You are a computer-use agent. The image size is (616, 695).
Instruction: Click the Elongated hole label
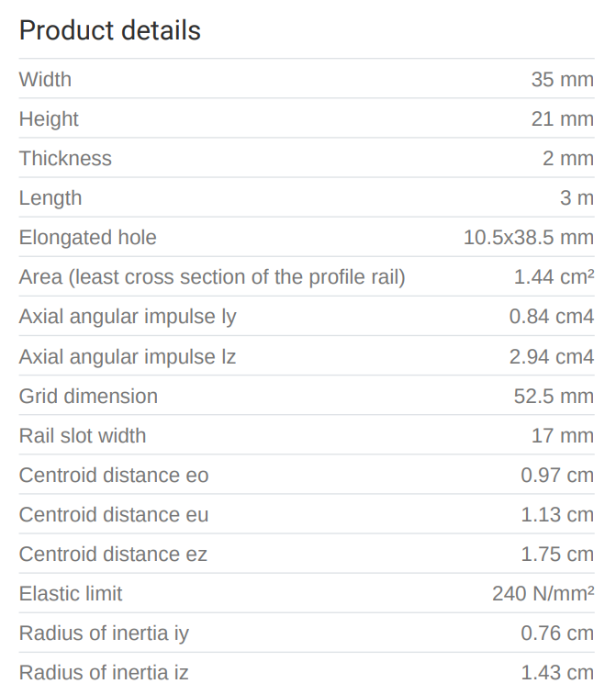click(87, 237)
